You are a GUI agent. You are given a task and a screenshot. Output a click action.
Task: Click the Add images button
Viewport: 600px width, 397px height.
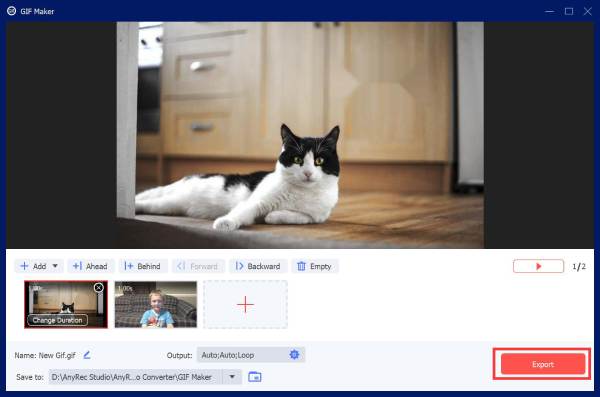tap(33, 266)
